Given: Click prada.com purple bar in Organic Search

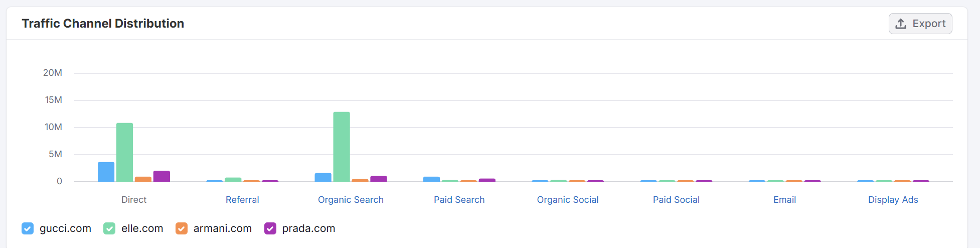Looking at the screenshot, I should (x=379, y=179).
